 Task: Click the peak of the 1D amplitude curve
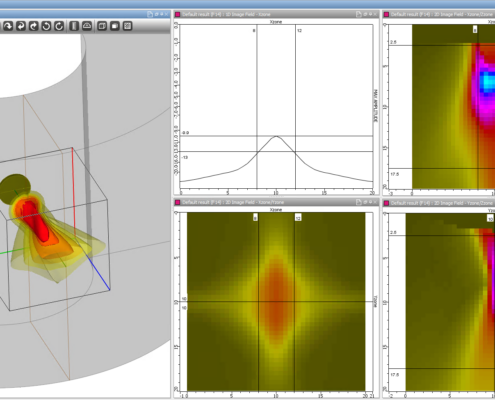point(276,136)
